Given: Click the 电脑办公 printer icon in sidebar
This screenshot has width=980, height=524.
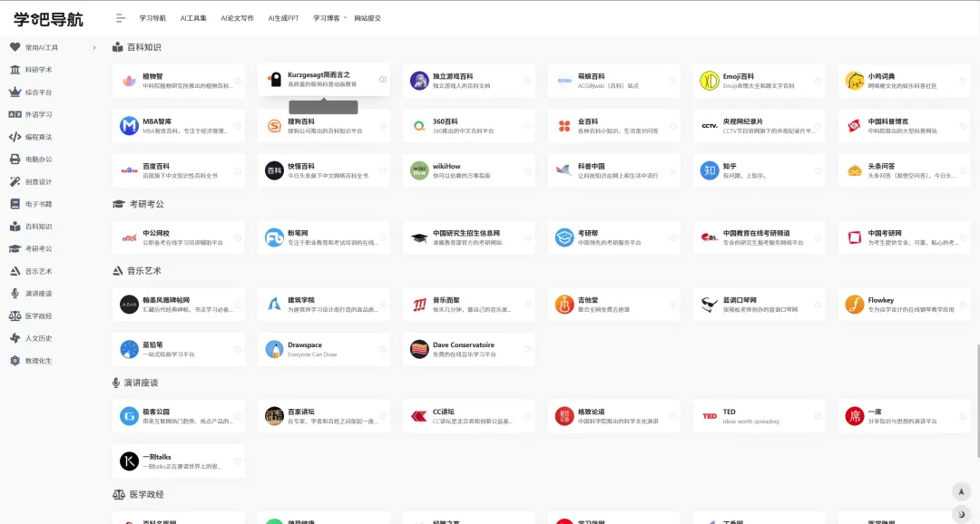Looking at the screenshot, I should point(15,160).
